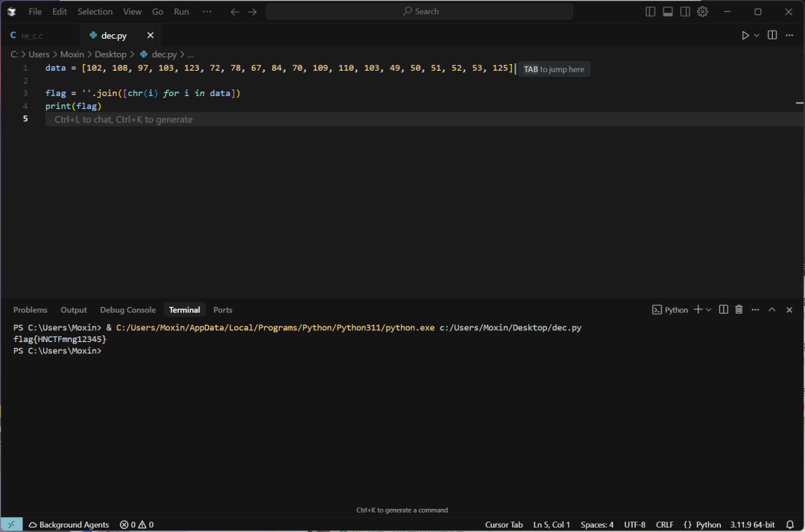Create a new terminal with plus icon
Image resolution: width=805 pixels, height=532 pixels.
tap(698, 309)
